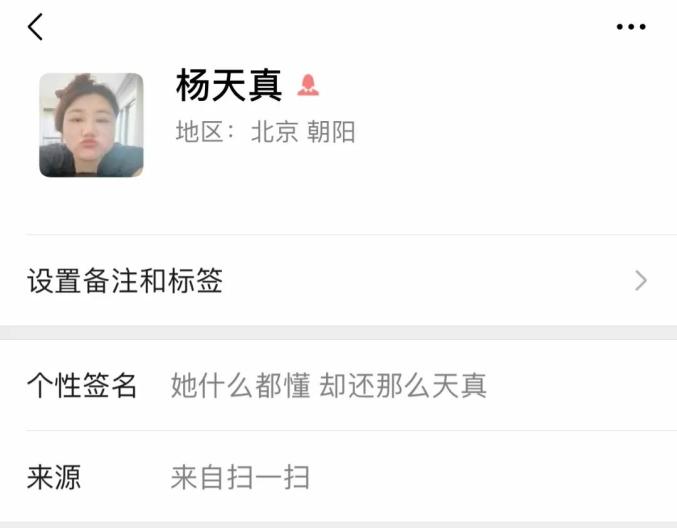This screenshot has height=528, width=677.
Task: Tap the 标签 word in remarks row
Action: click(x=195, y=281)
